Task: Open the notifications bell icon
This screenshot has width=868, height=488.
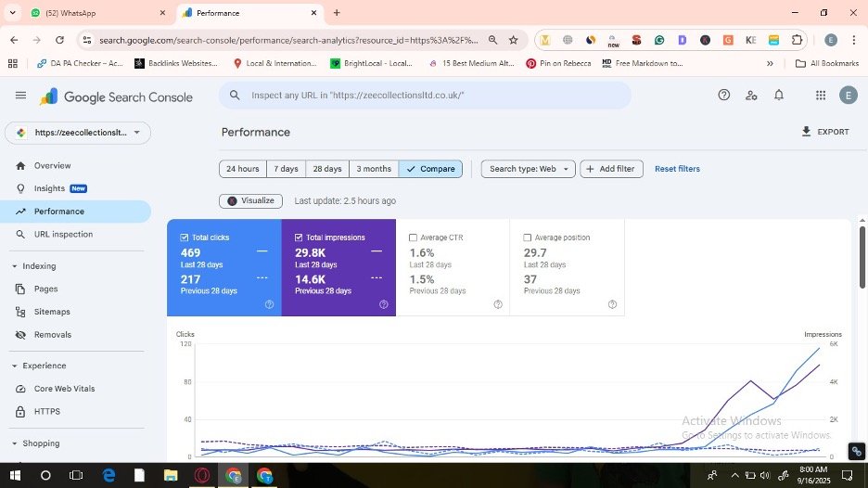Action: click(x=779, y=96)
